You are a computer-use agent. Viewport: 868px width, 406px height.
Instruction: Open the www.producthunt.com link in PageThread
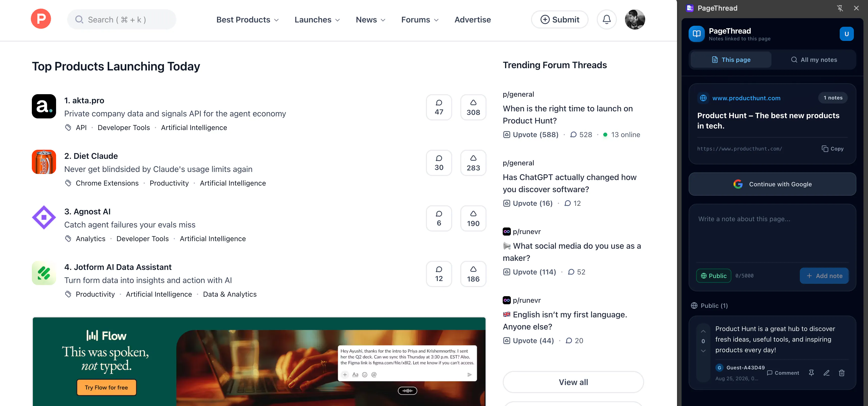[746, 98]
